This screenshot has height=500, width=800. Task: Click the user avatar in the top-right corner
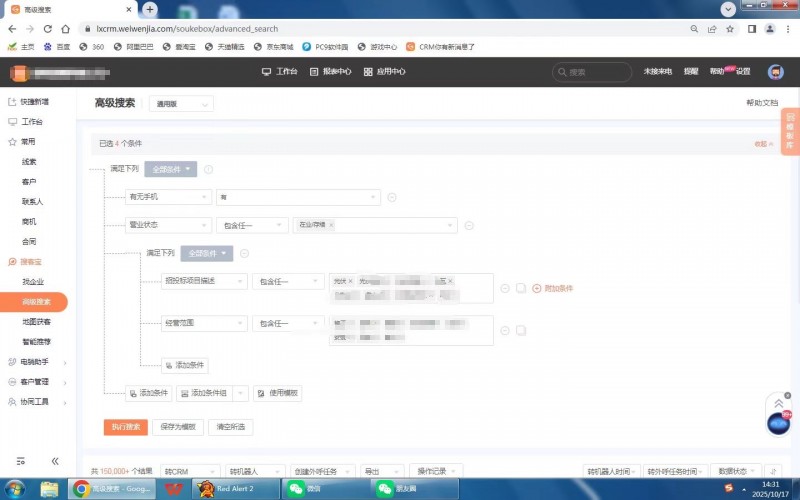coord(775,72)
